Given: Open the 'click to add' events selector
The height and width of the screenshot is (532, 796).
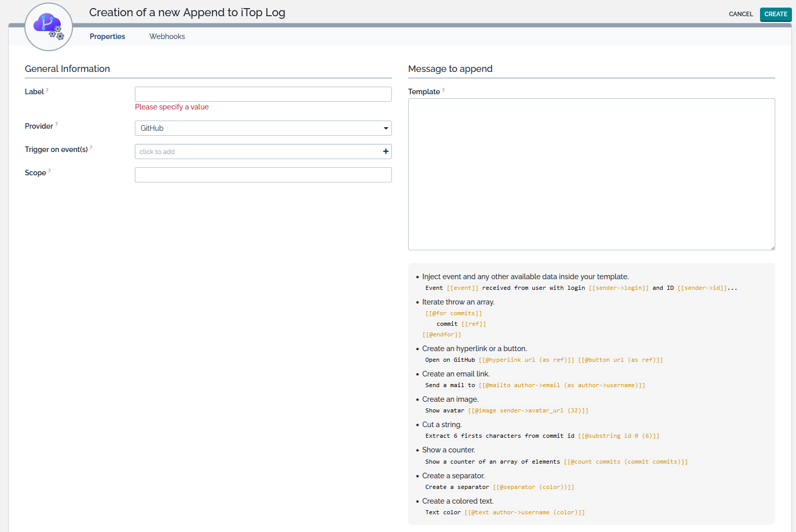Looking at the screenshot, I should pyautogui.click(x=256, y=151).
